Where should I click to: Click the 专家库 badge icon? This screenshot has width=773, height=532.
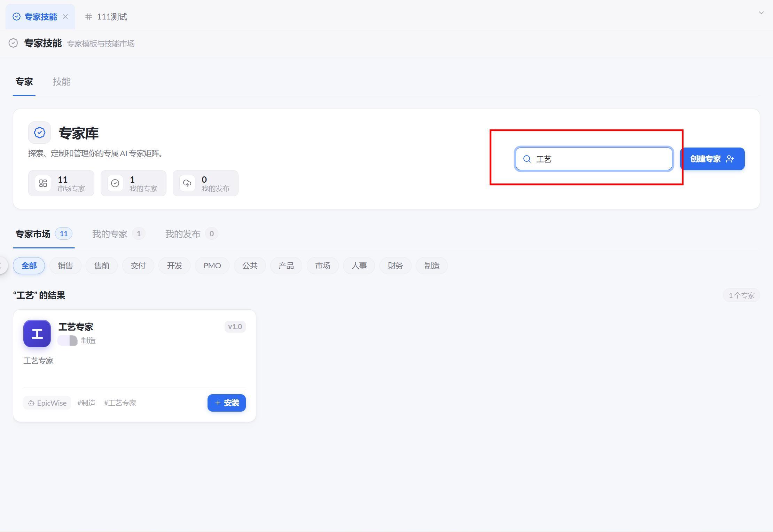click(39, 133)
